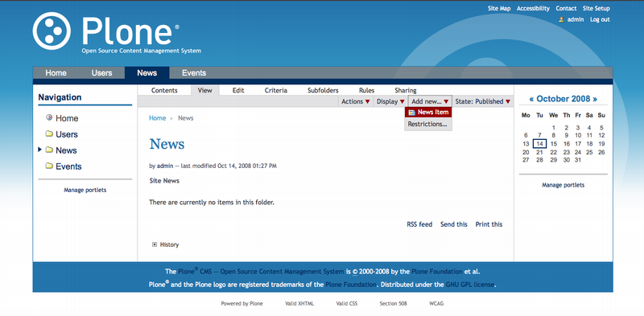Click the Send this link

[454, 224]
